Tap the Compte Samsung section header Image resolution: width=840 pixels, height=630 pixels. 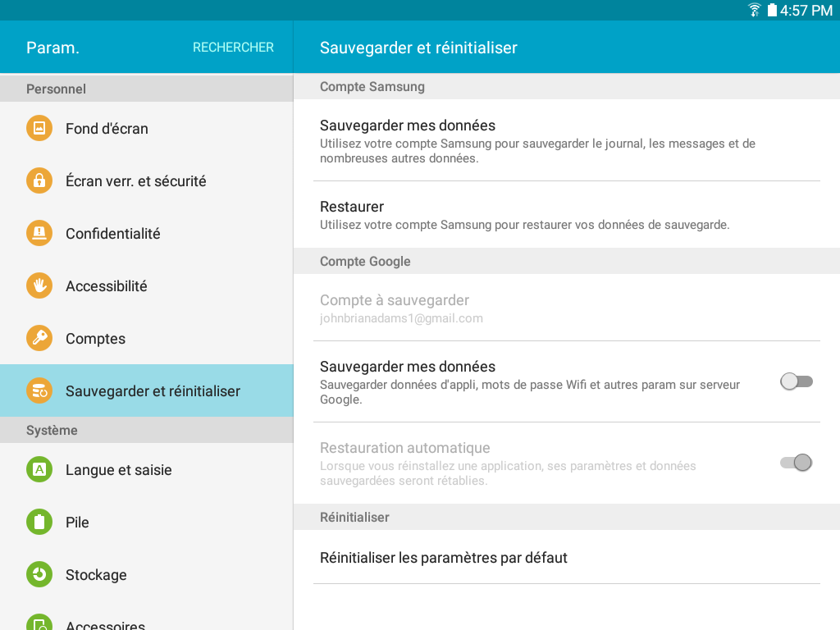[x=567, y=87]
